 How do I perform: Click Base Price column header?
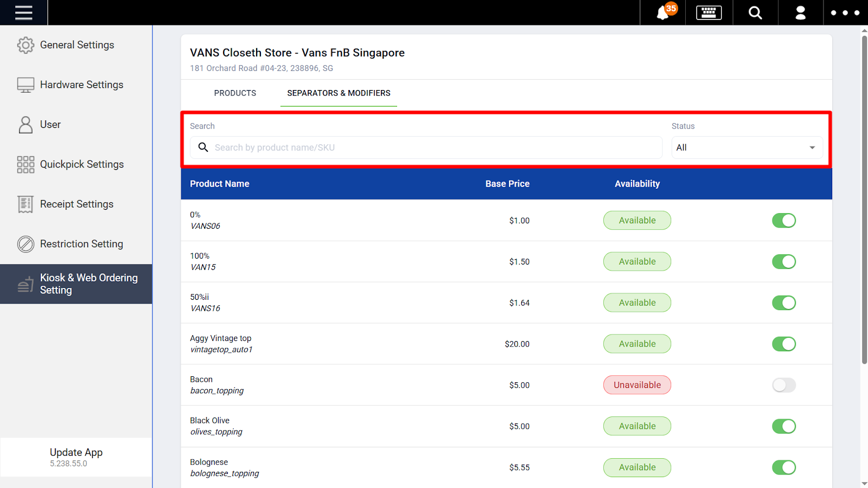click(x=507, y=184)
